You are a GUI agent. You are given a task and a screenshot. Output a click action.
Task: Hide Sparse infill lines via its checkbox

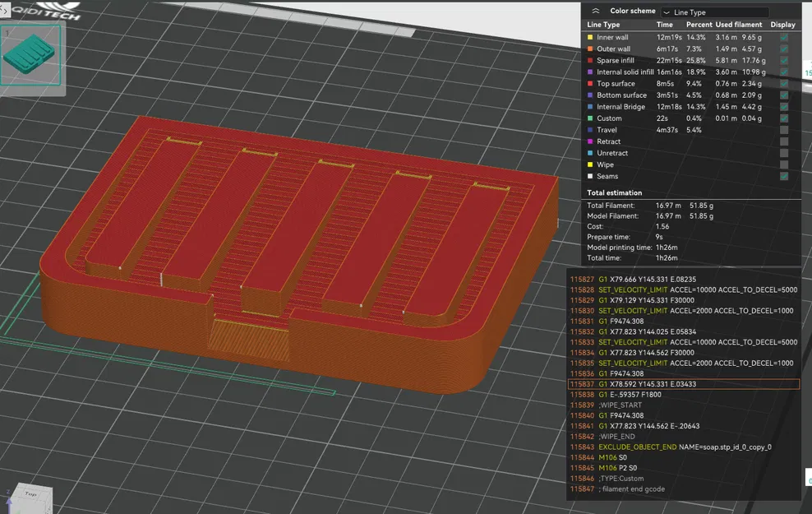tap(783, 61)
